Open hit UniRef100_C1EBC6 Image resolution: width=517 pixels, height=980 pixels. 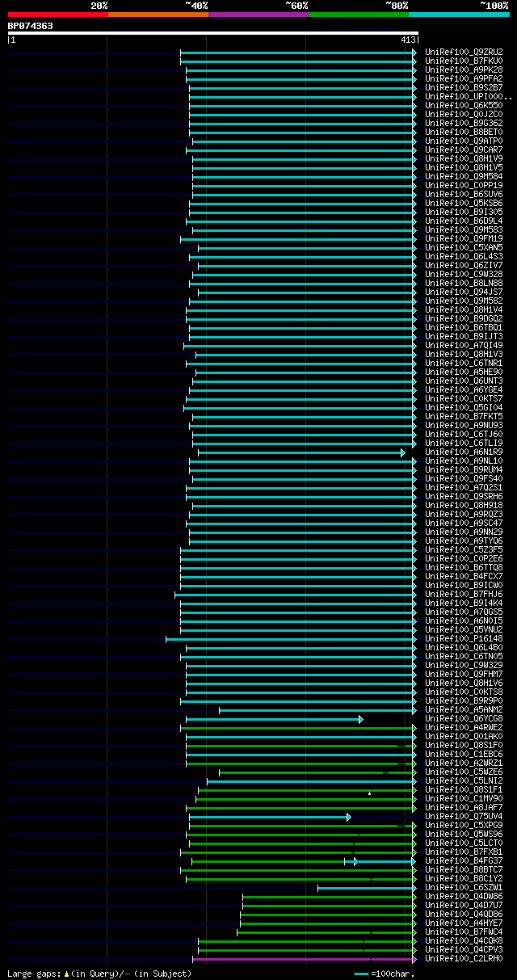click(464, 754)
